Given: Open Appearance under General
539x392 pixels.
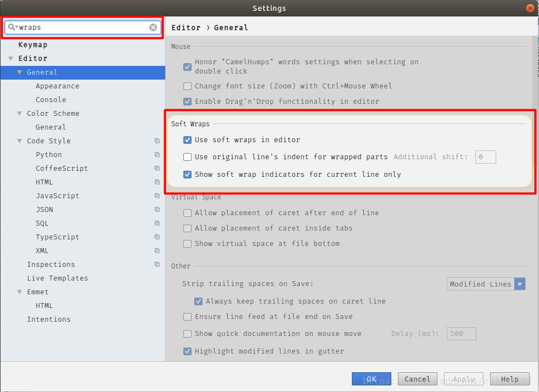Looking at the screenshot, I should click(x=58, y=86).
